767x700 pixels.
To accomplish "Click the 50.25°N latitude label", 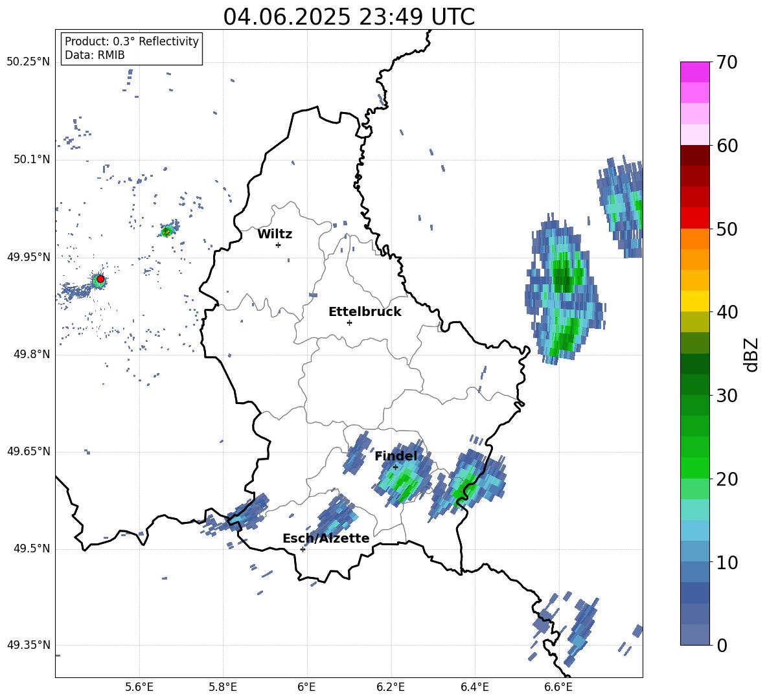I will [29, 62].
